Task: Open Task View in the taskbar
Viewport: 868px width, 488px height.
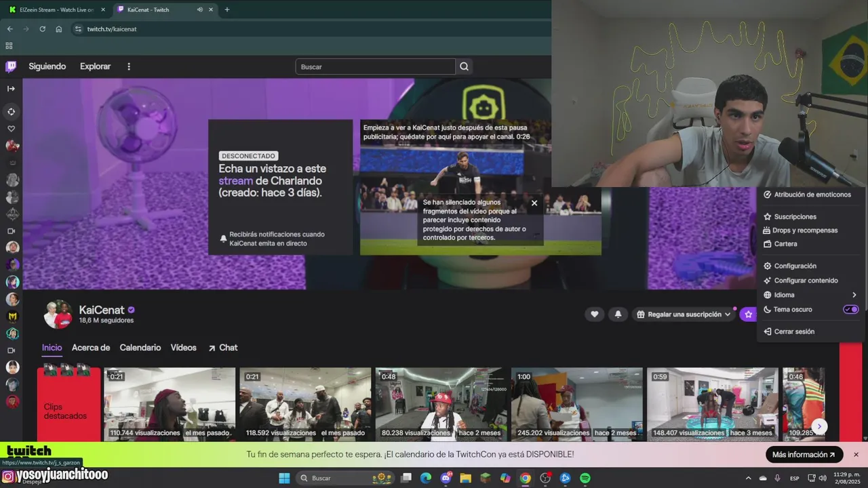Action: coord(406,478)
